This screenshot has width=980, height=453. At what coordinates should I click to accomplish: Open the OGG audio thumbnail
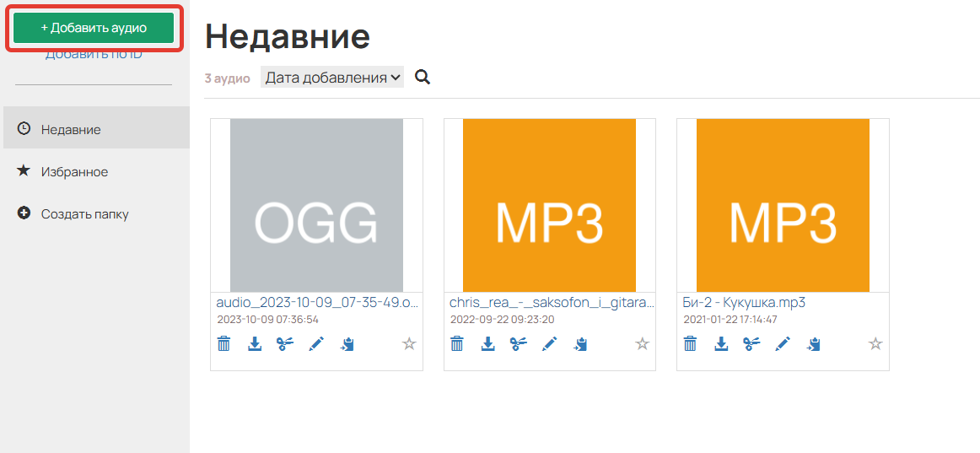point(316,205)
